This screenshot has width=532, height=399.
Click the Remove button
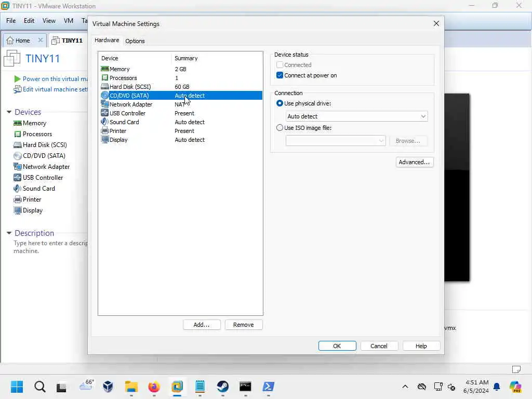243,325
